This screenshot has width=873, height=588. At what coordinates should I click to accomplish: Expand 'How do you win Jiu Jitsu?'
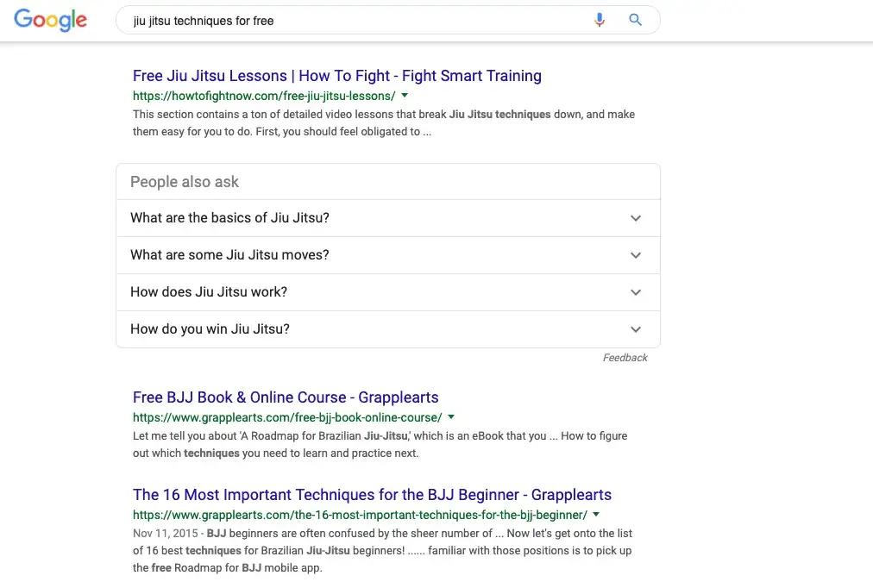click(x=388, y=329)
